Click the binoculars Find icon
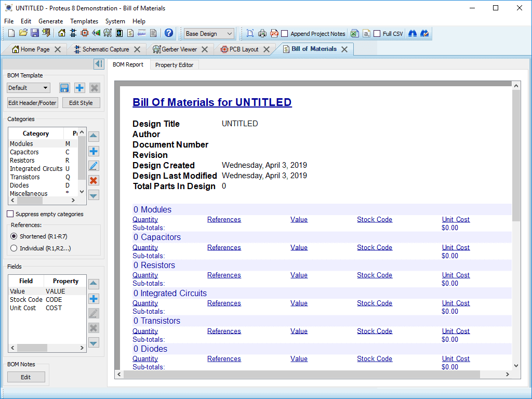The image size is (532, 399). click(413, 33)
